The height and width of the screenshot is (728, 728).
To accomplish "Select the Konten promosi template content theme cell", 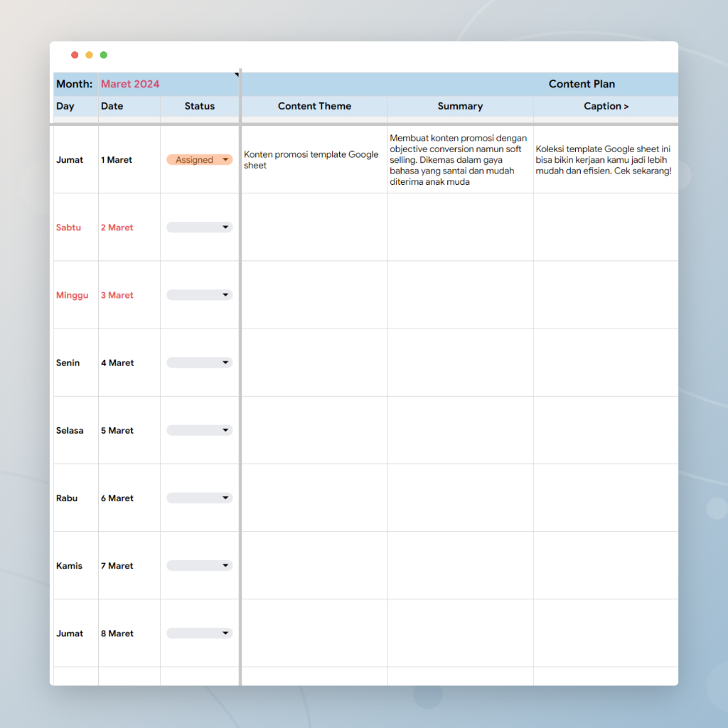I will [314, 160].
